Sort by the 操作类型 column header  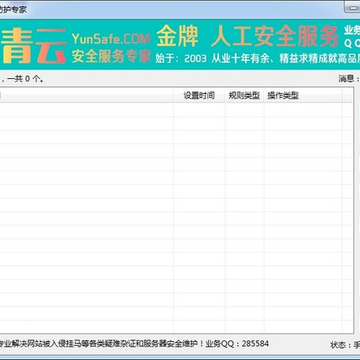[x=303, y=96]
